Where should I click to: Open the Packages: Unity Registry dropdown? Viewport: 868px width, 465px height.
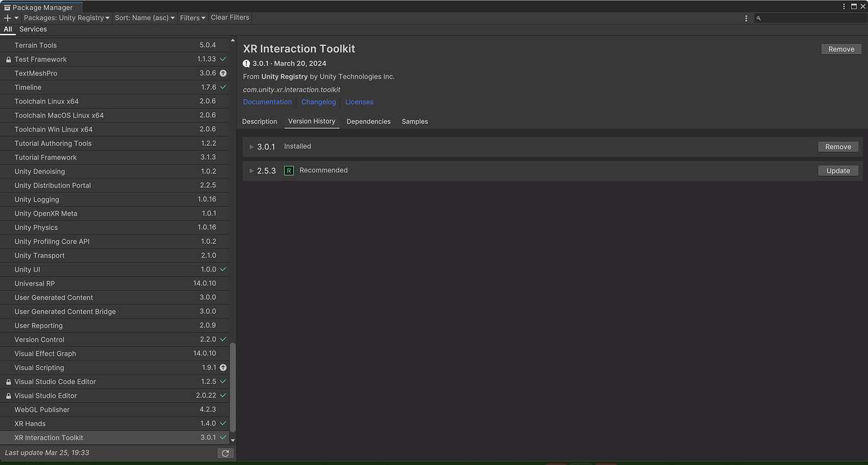click(66, 18)
